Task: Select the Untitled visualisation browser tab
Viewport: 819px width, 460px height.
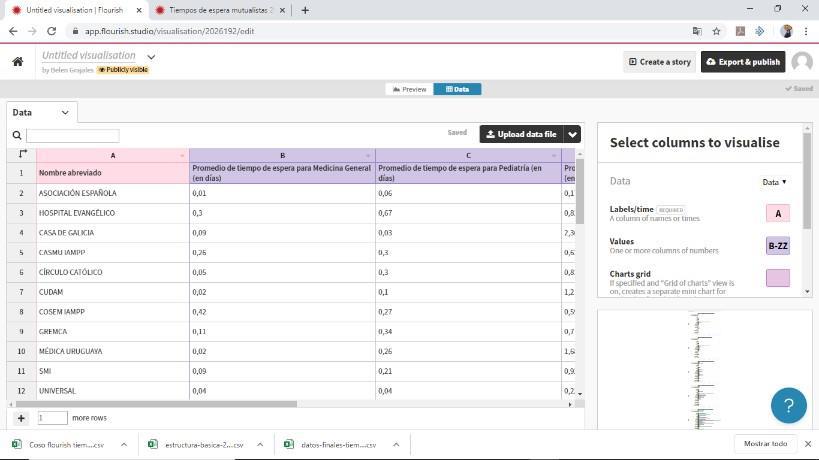Action: [x=76, y=10]
